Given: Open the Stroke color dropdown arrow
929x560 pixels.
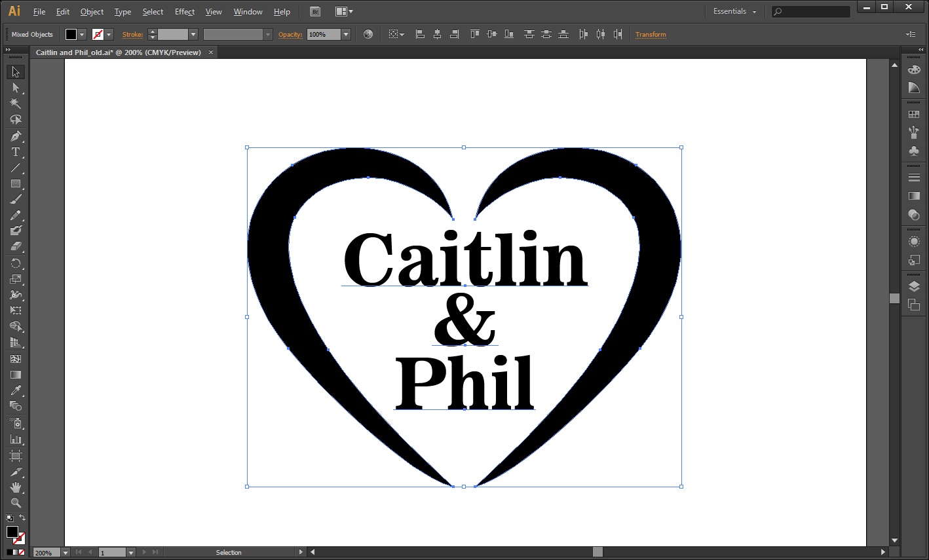Looking at the screenshot, I should tap(109, 35).
